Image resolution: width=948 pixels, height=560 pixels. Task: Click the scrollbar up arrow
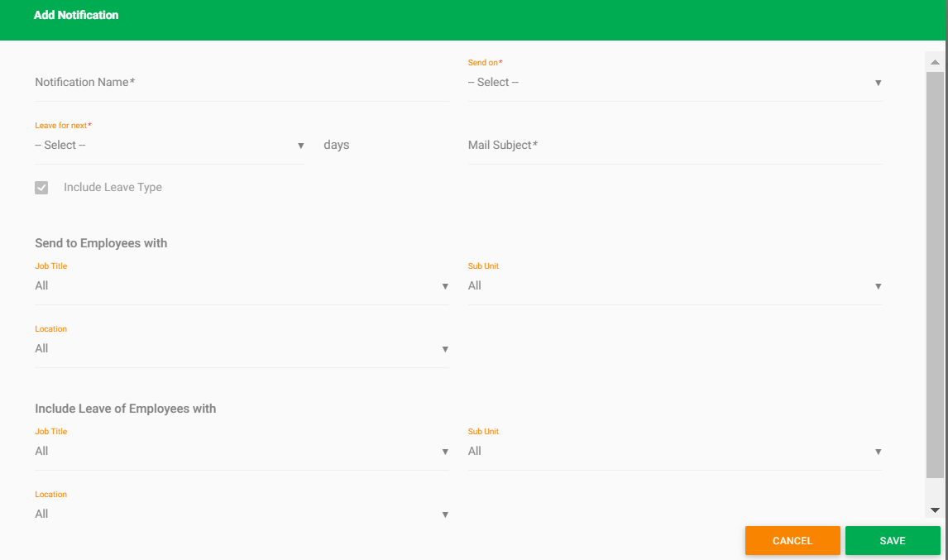click(x=935, y=62)
